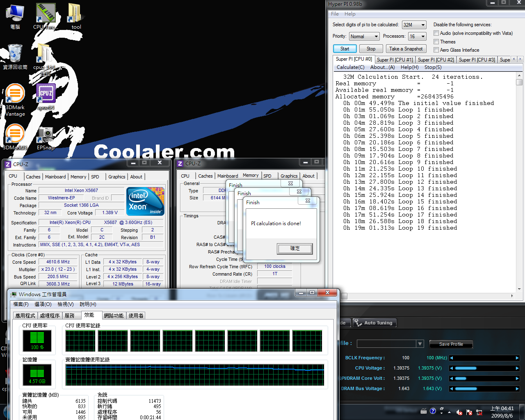Click the Take a Snapshot button
This screenshot has width=525, height=420.
tap(406, 49)
